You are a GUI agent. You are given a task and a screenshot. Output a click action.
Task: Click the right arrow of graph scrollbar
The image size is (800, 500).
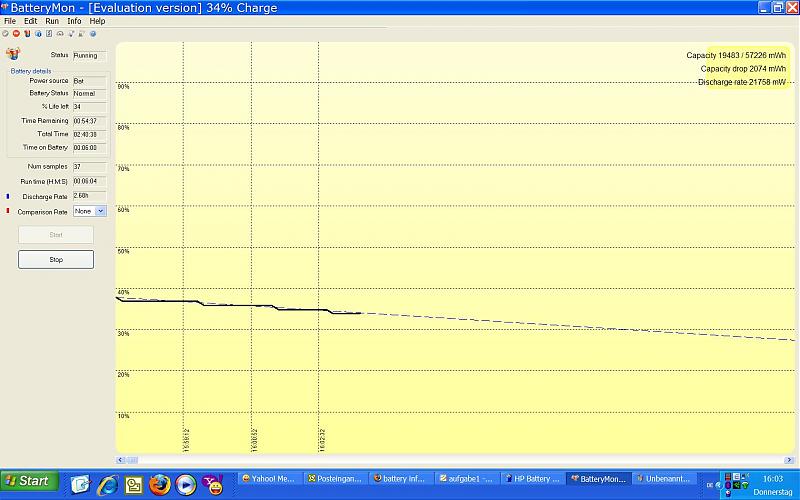[x=793, y=460]
